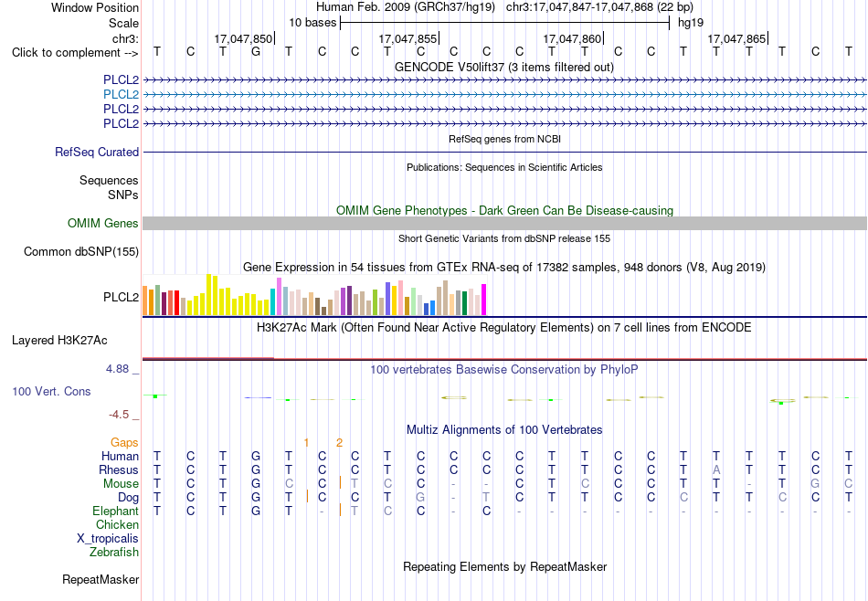Select the Elephant alignment row label
Viewport: 868px width, 601px height.
[116, 511]
